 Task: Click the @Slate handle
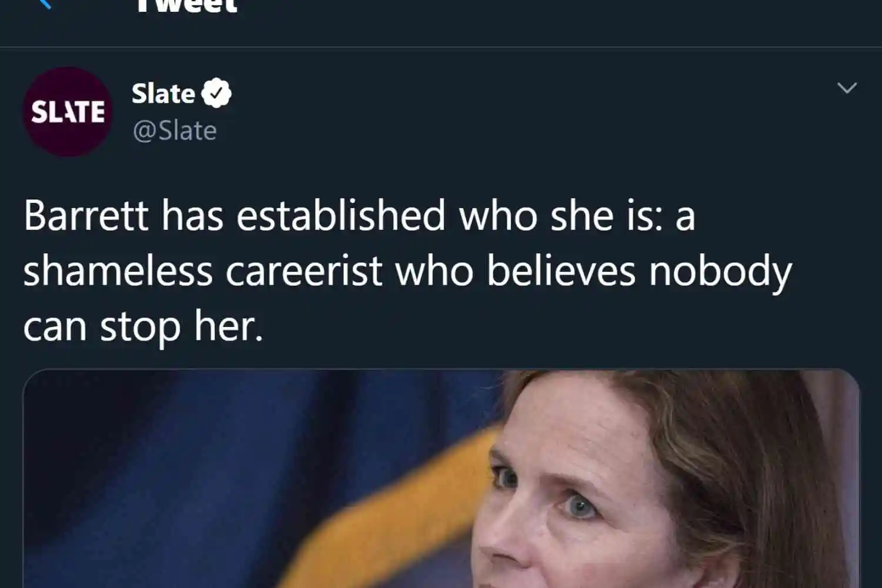tap(174, 131)
